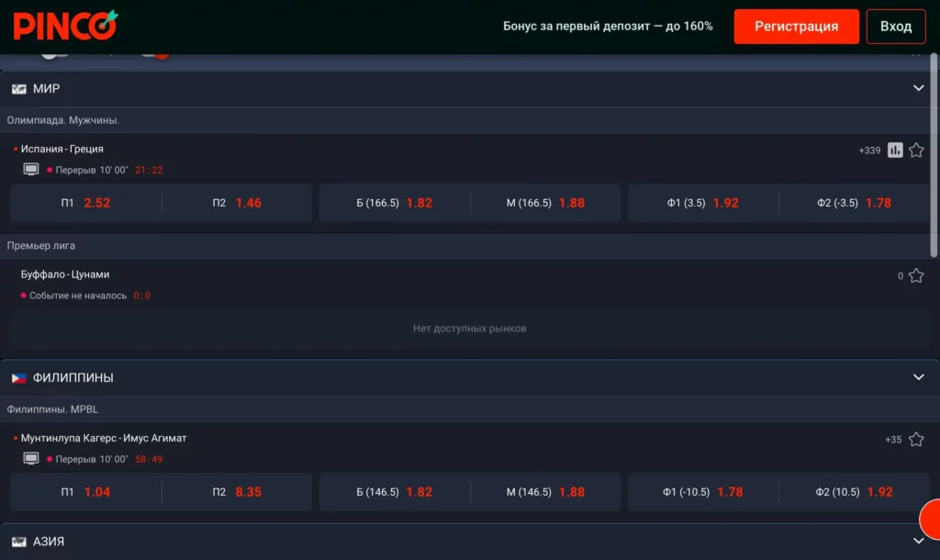940x560 pixels.
Task: Open the Мунтинлупа Кагерс - Имус Агимат match
Action: [x=104, y=438]
